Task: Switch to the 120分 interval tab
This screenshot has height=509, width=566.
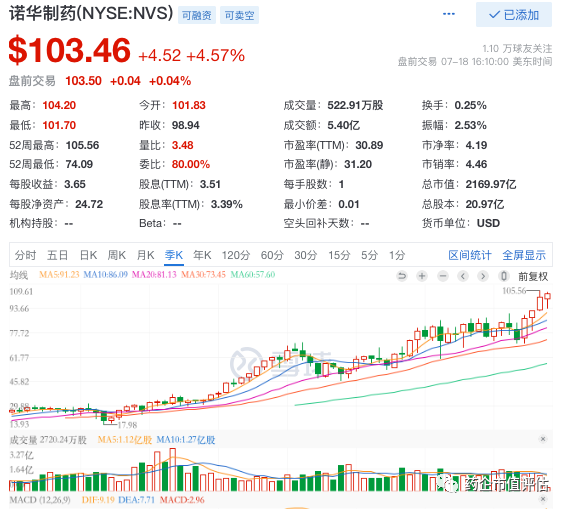Action: [236, 255]
